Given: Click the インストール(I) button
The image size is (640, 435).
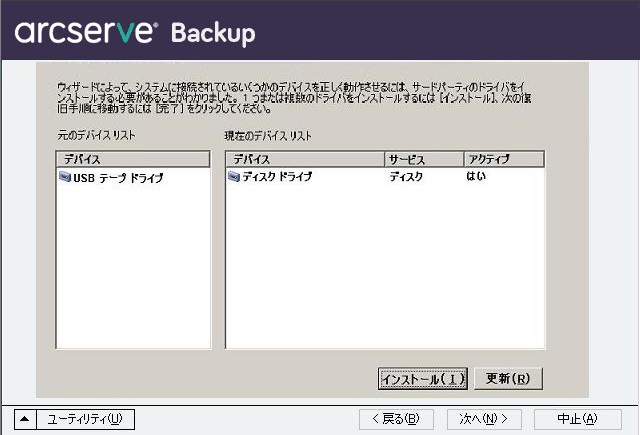Looking at the screenshot, I should (422, 379).
